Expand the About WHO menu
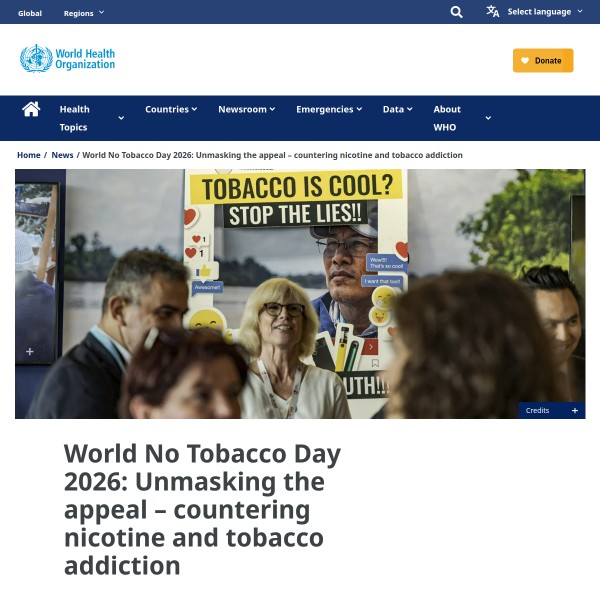 (x=461, y=118)
